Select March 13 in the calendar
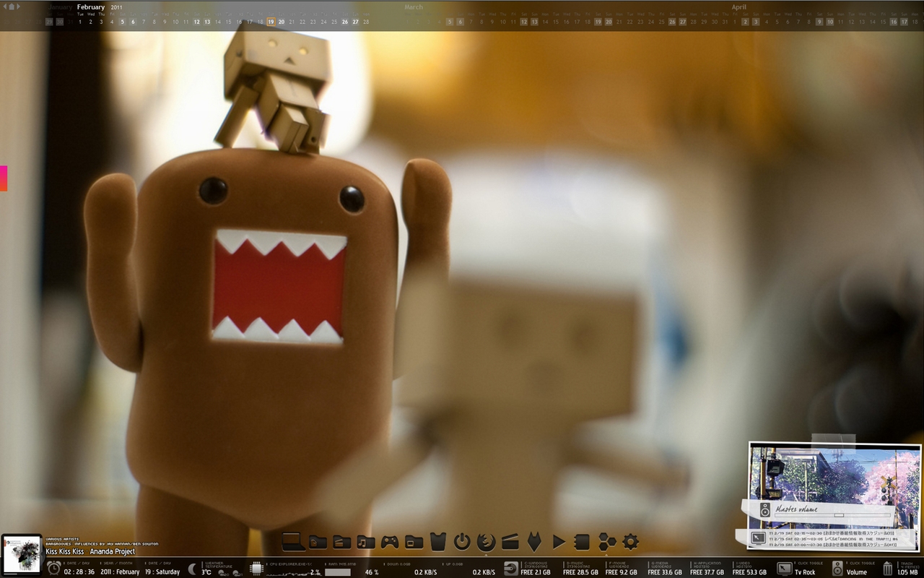Screen dimensions: 924x578 (534, 22)
